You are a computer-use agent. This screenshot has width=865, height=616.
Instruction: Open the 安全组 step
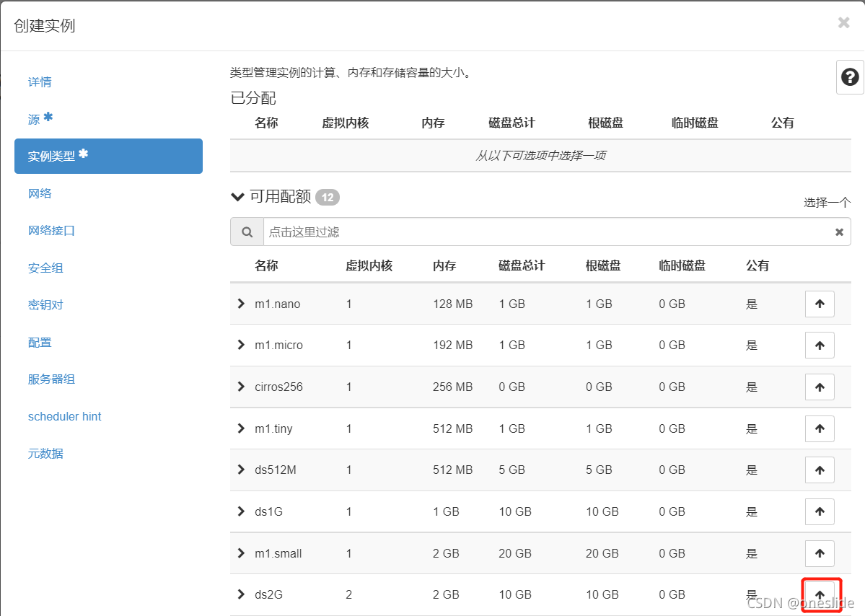[x=45, y=268]
